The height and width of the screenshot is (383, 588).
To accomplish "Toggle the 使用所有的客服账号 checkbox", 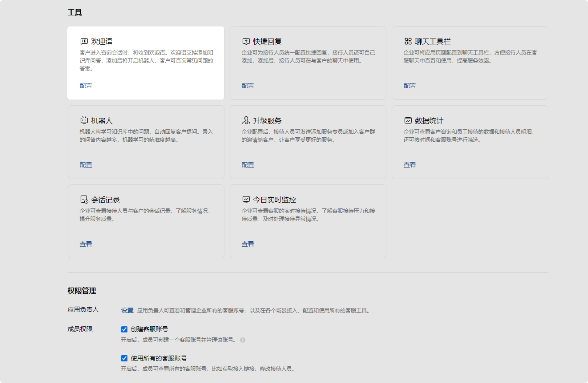I will [124, 358].
